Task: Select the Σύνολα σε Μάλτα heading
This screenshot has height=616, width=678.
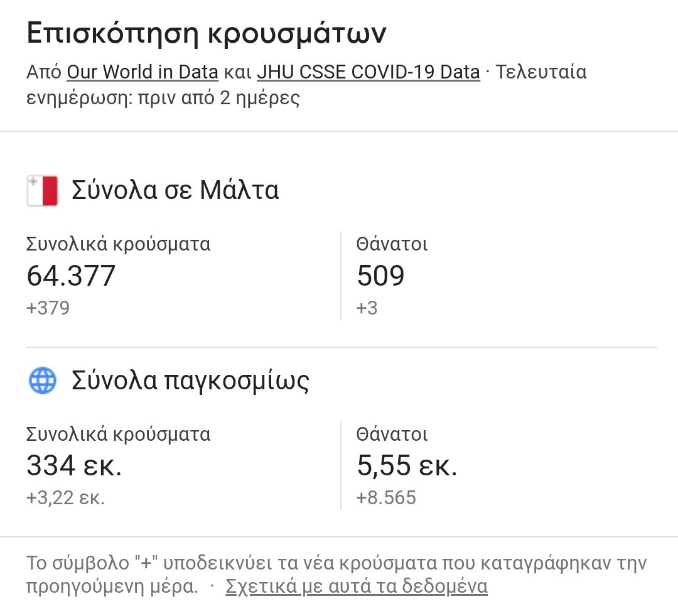Action: [x=175, y=190]
